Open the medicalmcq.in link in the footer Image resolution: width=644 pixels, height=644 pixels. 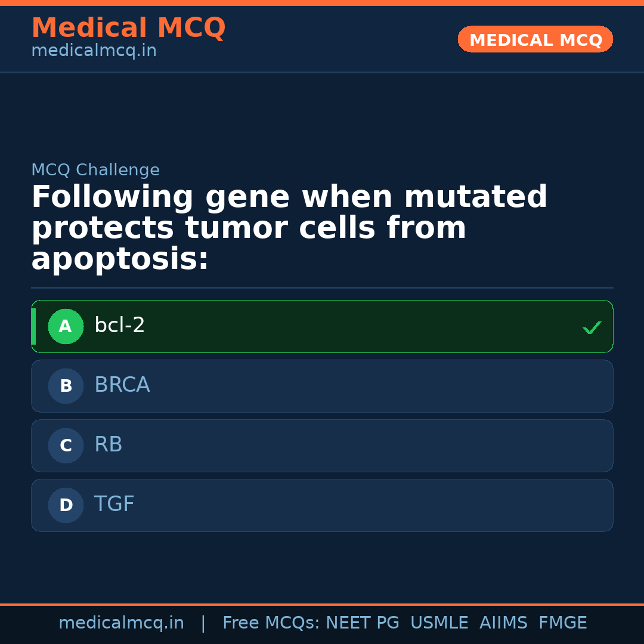[x=121, y=623]
